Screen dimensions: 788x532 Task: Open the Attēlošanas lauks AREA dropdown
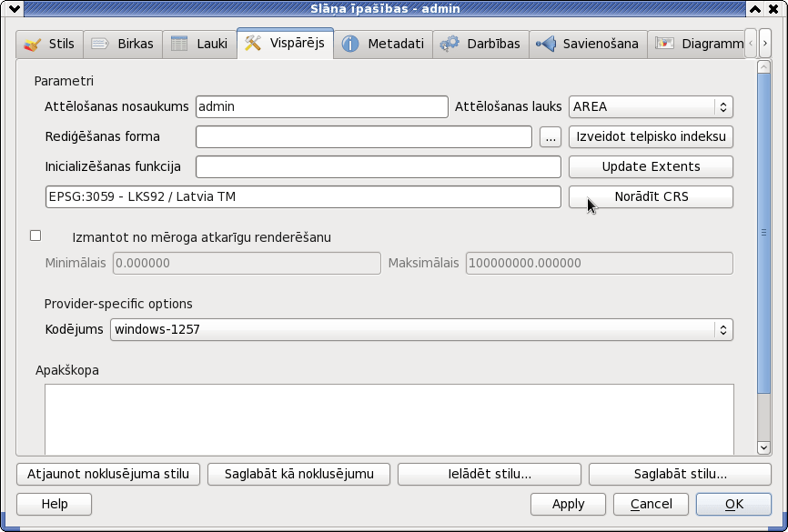651,107
